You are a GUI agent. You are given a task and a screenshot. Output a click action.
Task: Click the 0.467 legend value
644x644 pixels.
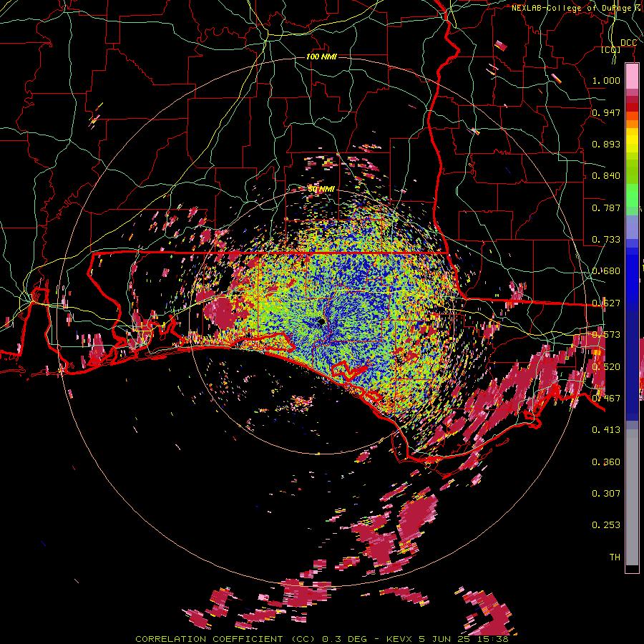coord(606,399)
